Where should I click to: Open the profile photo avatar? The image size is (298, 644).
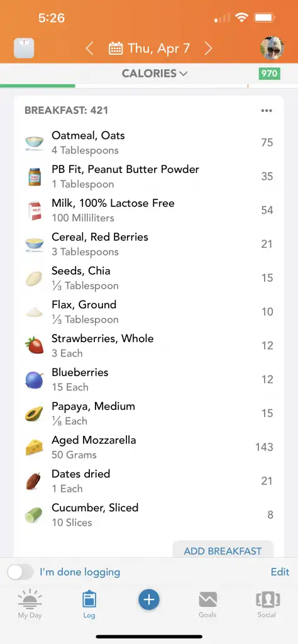(x=272, y=48)
